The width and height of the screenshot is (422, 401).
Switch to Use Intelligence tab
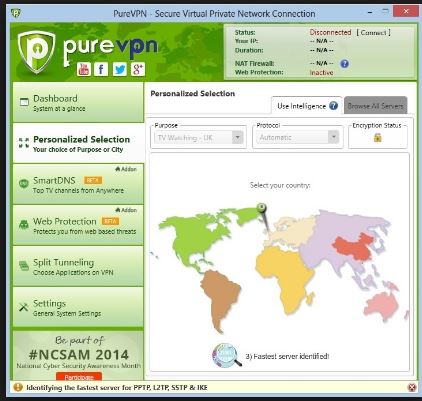tap(307, 106)
